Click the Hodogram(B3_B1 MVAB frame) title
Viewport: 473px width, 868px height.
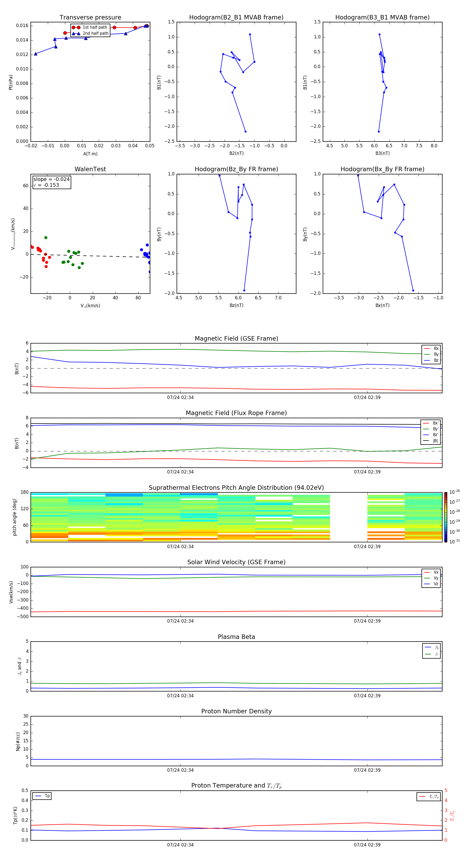382,18
